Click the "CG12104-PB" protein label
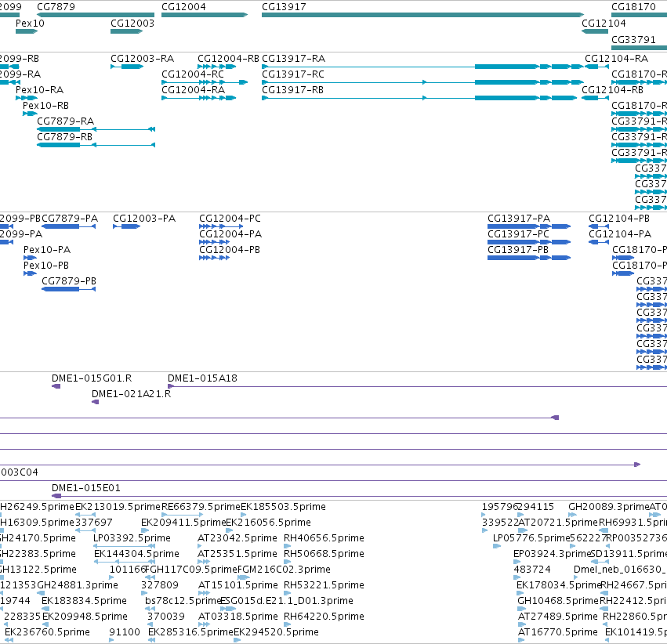This screenshot has height=644, width=667. (619, 218)
